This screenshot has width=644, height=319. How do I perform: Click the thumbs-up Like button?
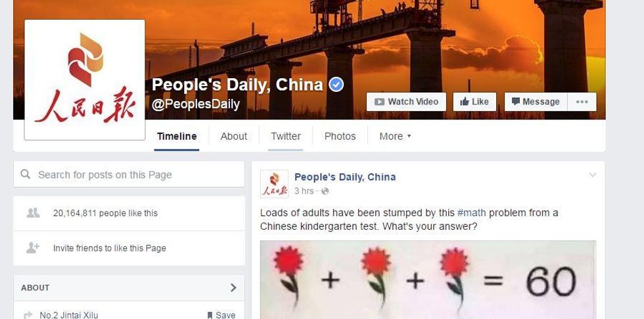[x=474, y=102]
